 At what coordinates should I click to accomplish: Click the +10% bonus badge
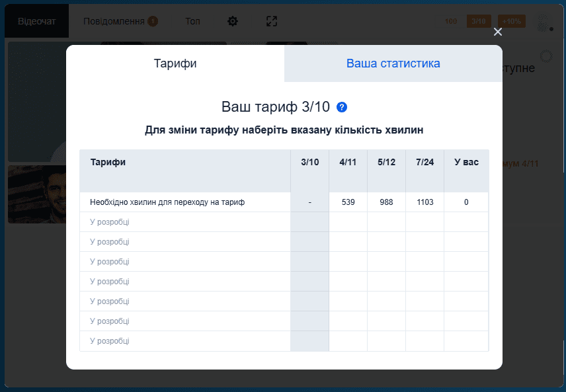[x=510, y=20]
